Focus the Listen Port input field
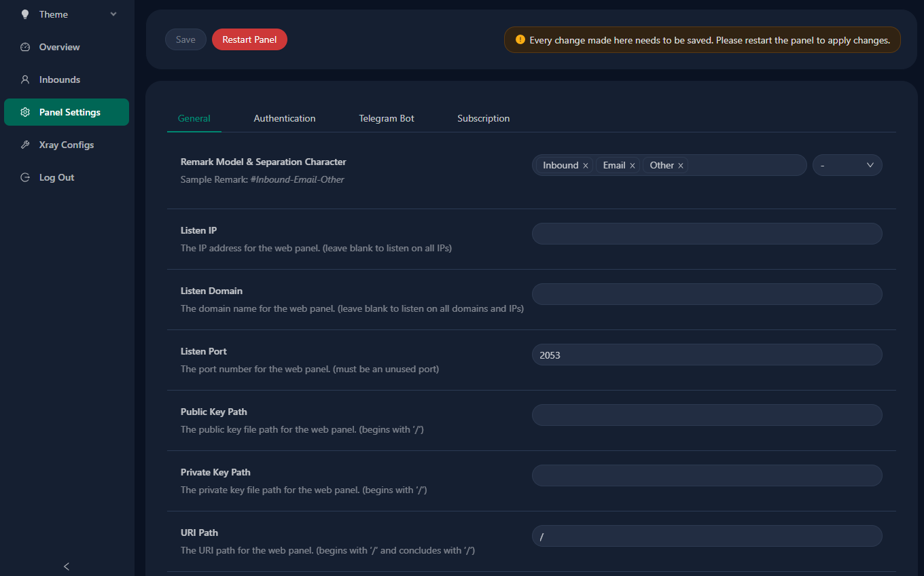Image resolution: width=924 pixels, height=576 pixels. pyautogui.click(x=707, y=355)
